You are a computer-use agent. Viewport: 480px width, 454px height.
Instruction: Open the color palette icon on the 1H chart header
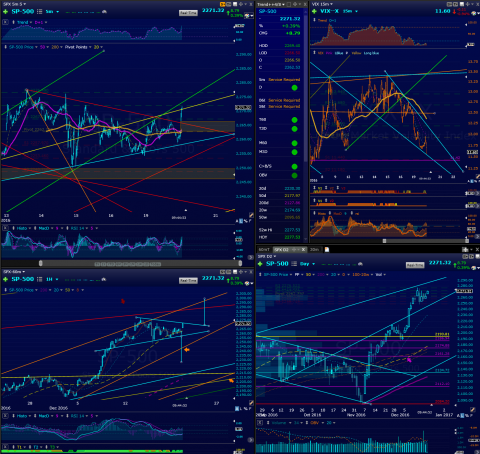pos(247,283)
